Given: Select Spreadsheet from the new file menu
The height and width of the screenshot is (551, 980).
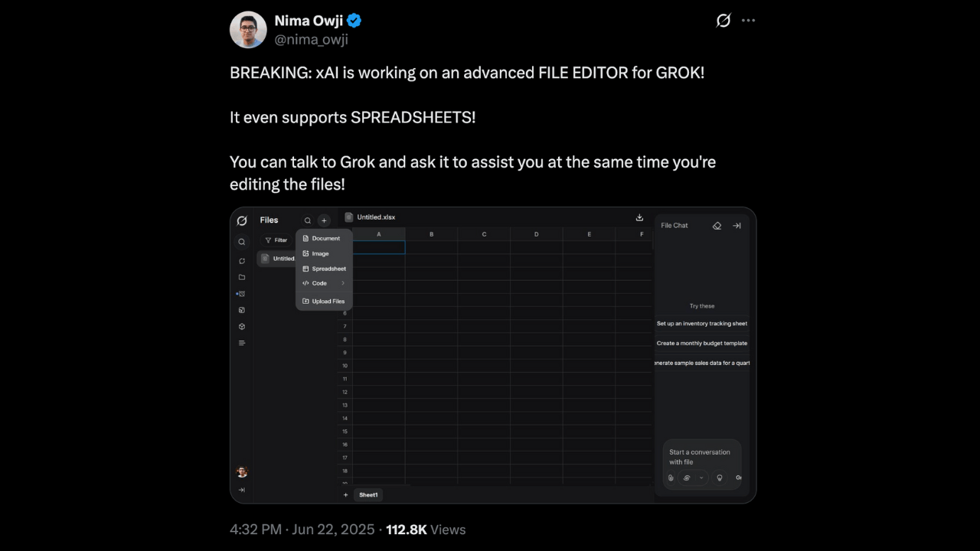Looking at the screenshot, I should click(x=328, y=269).
